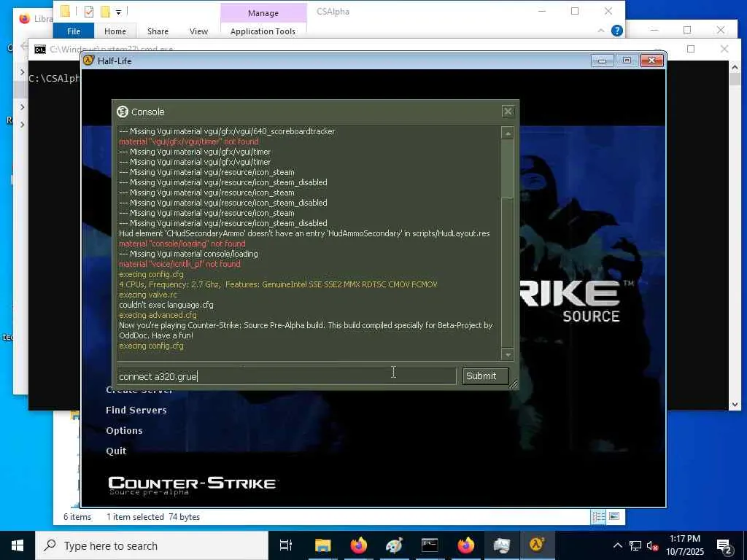Open the clock showing 1:17 PM
Screen dimensions: 747x560
684,545
